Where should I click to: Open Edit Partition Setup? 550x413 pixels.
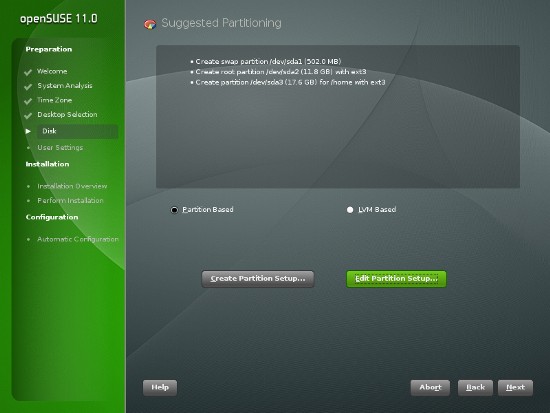click(x=396, y=279)
